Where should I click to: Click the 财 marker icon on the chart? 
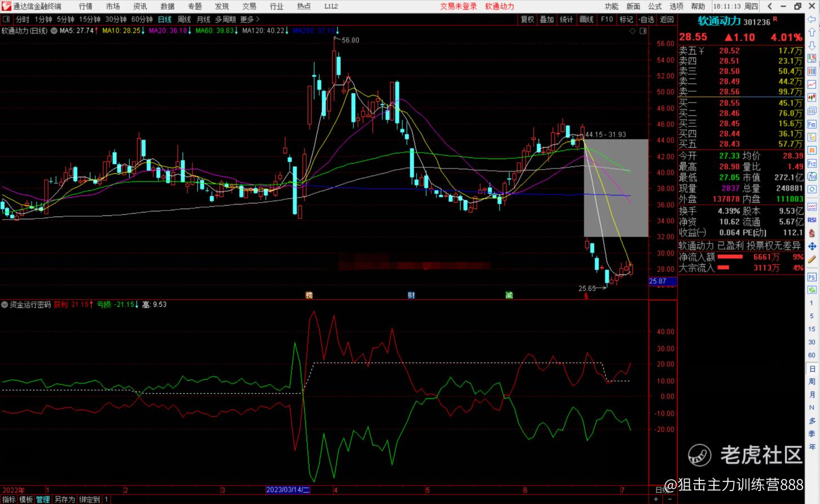[x=411, y=295]
